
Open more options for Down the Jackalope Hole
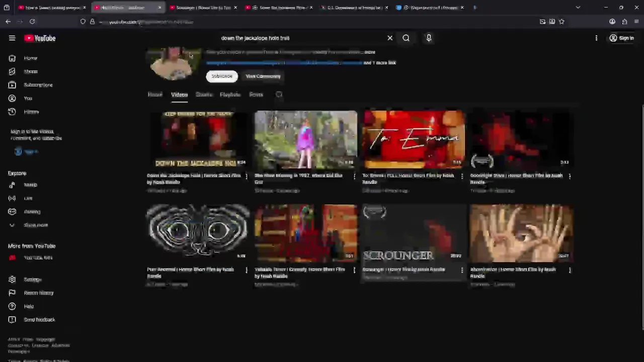pyautogui.click(x=246, y=176)
